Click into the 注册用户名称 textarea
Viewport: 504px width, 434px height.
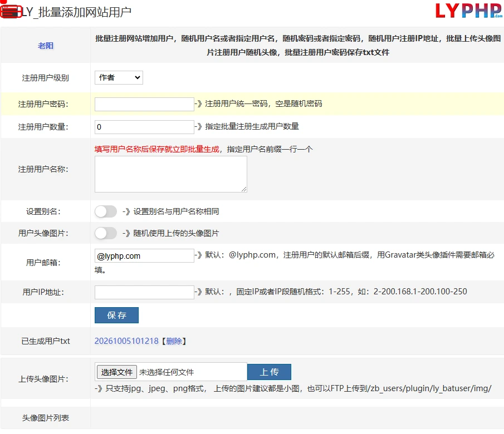170,174
